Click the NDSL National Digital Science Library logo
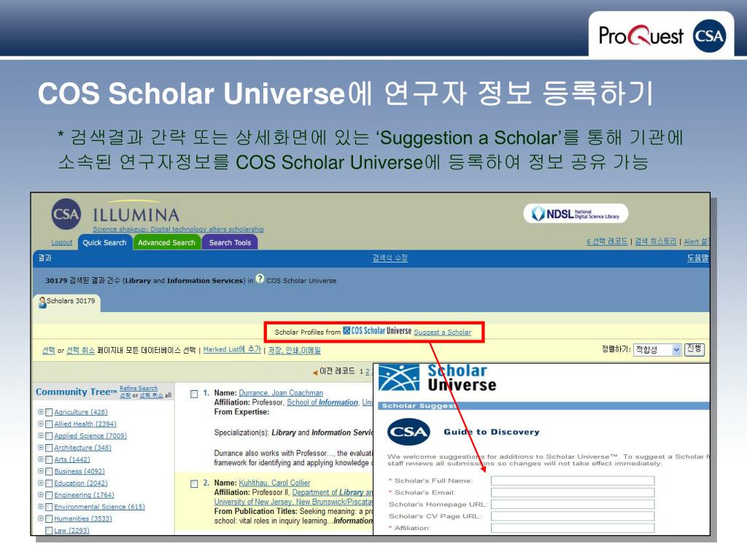The width and height of the screenshot is (747, 560). click(576, 214)
